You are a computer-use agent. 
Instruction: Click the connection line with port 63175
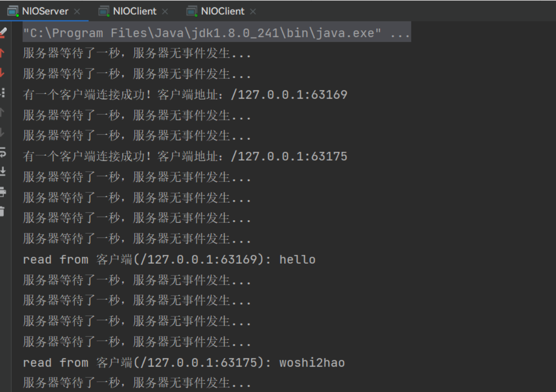pos(185,156)
